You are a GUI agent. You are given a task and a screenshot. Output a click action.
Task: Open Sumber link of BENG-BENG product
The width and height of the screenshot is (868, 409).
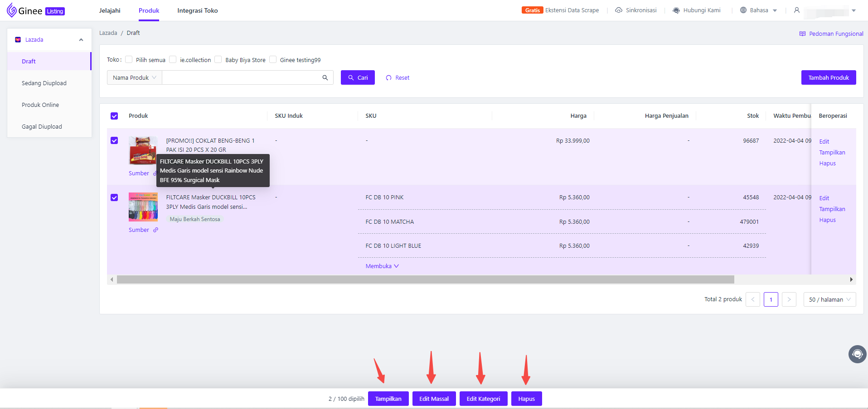point(139,173)
